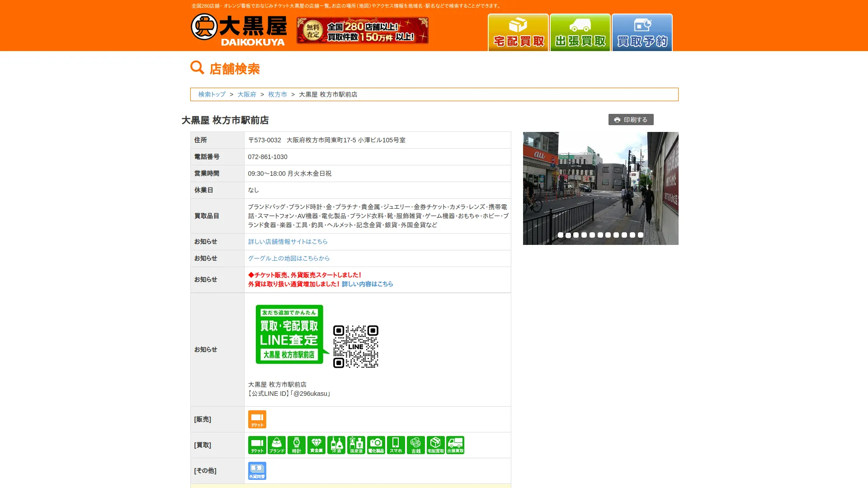Select the second slideshow dot
The height and width of the screenshot is (488, 868).
click(x=568, y=235)
